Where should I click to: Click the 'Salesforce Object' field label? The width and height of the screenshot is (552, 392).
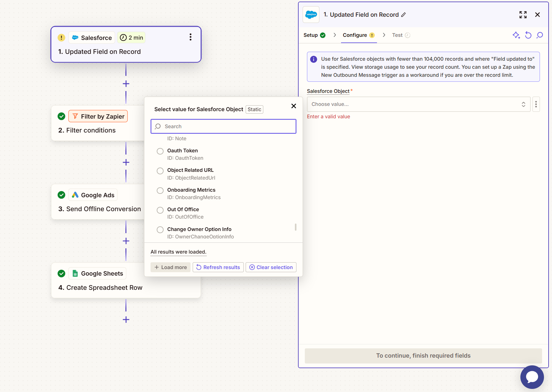(328, 91)
